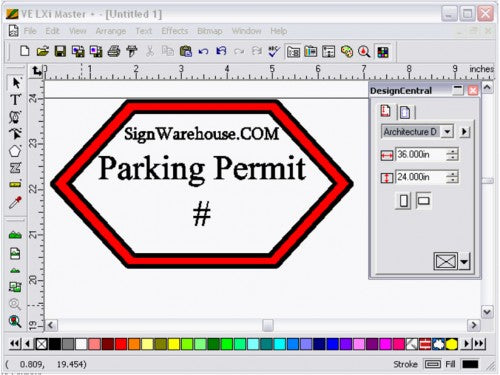The height and width of the screenshot is (375, 500).
Task: Print using the printer icon
Action: click(114, 51)
